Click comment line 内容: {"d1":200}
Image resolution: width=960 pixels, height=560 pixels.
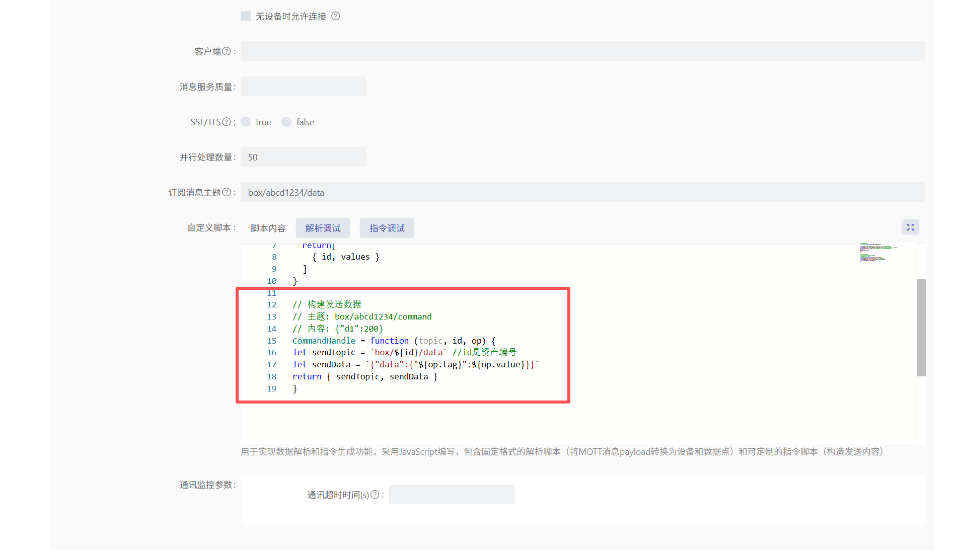pyautogui.click(x=338, y=329)
